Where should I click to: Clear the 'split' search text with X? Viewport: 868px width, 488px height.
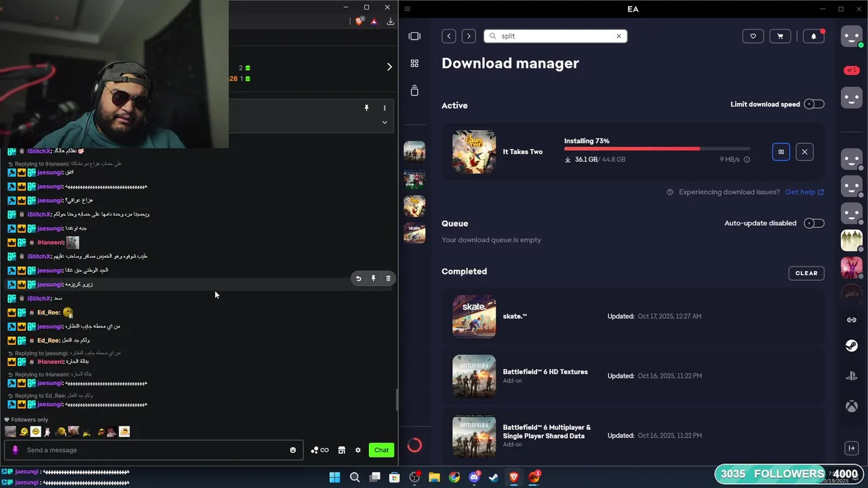[618, 36]
